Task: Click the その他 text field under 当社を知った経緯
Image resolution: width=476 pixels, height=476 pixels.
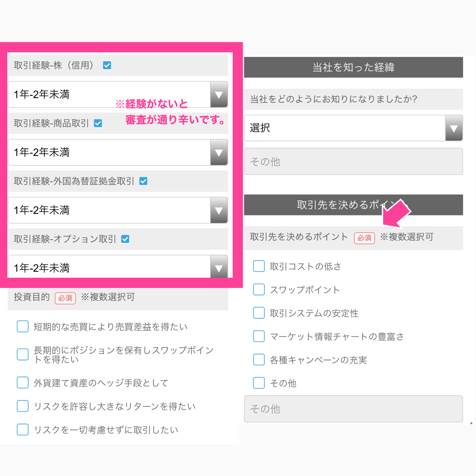Action: (x=353, y=162)
